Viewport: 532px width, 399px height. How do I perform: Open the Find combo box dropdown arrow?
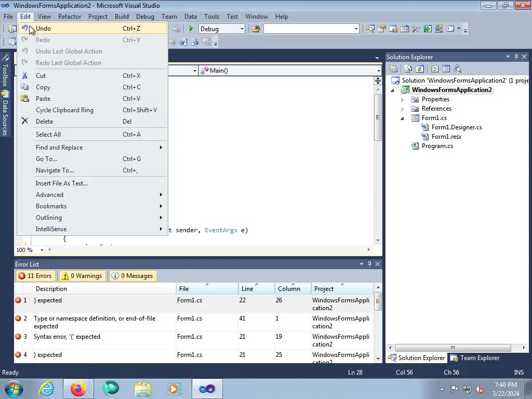pyautogui.click(x=356, y=29)
